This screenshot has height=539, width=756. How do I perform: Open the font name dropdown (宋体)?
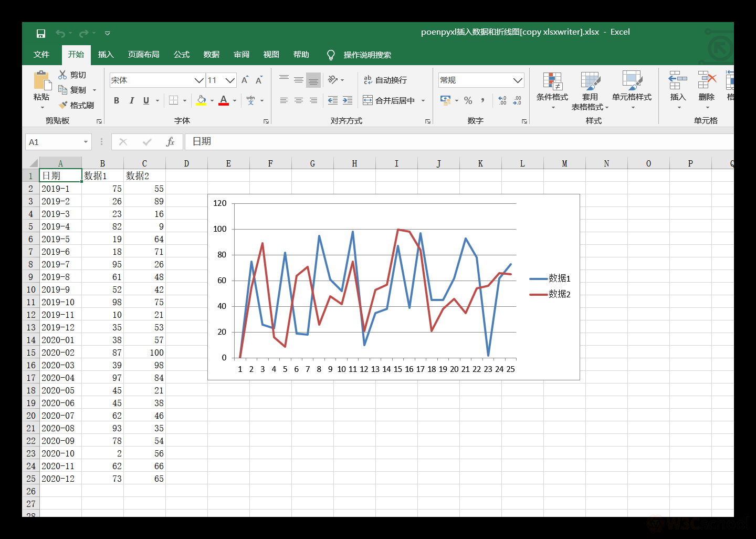pyautogui.click(x=198, y=80)
